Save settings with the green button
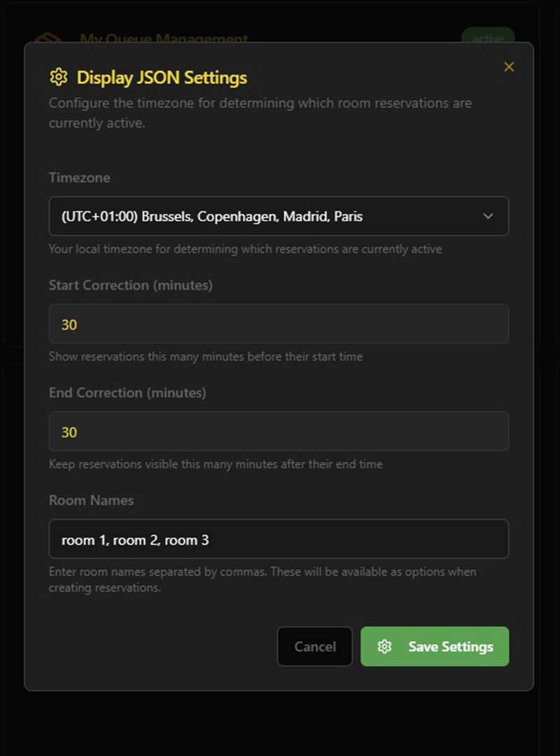 click(x=435, y=647)
